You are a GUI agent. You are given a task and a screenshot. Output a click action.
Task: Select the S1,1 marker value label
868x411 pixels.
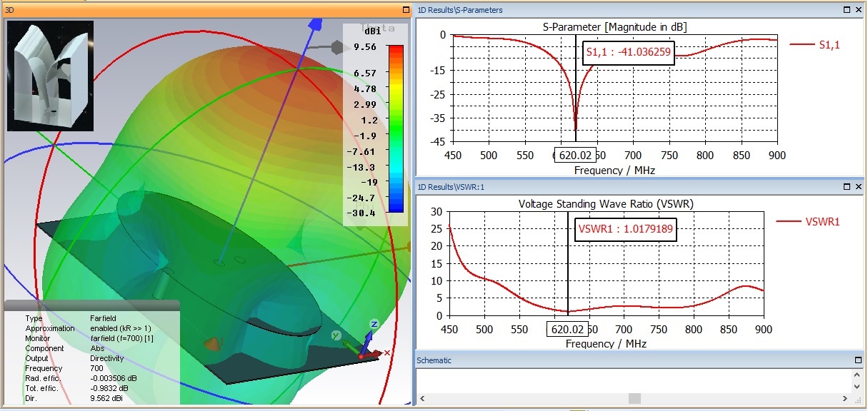click(629, 52)
